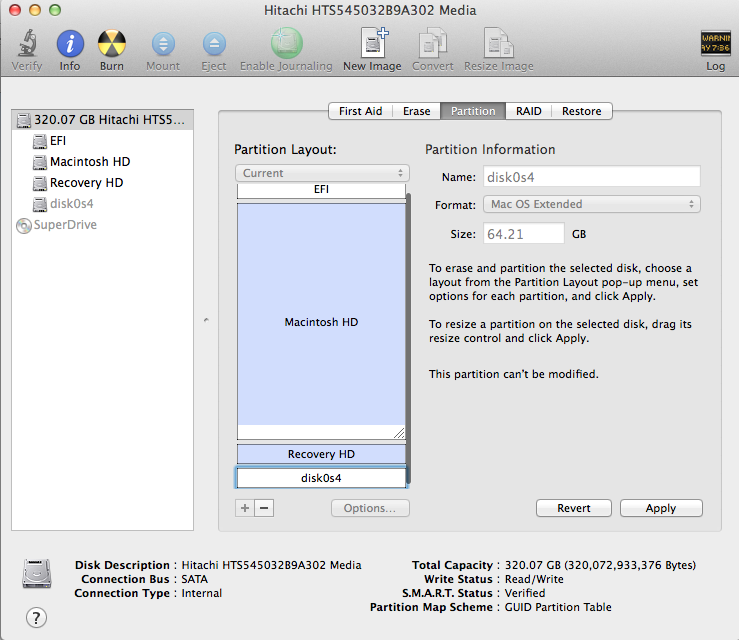Click the Apply button

[x=661, y=508]
